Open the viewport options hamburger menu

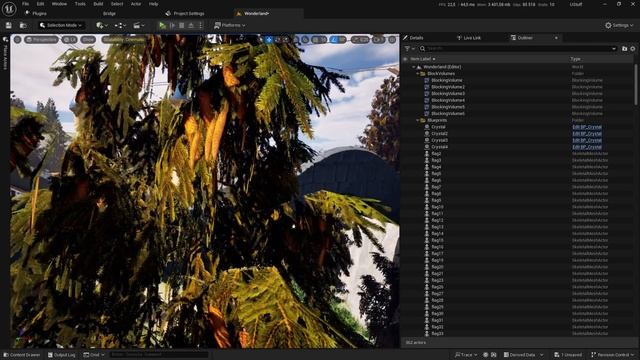pos(18,40)
